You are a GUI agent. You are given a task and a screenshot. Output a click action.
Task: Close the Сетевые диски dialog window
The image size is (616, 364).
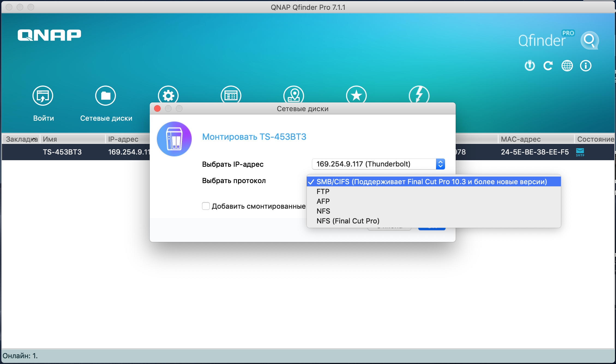[x=157, y=109]
